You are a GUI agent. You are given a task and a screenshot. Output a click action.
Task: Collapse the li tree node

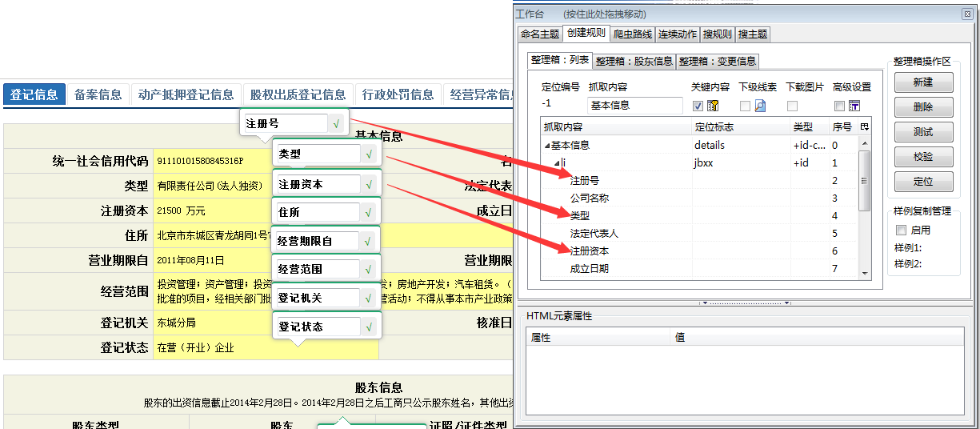pyautogui.click(x=557, y=163)
